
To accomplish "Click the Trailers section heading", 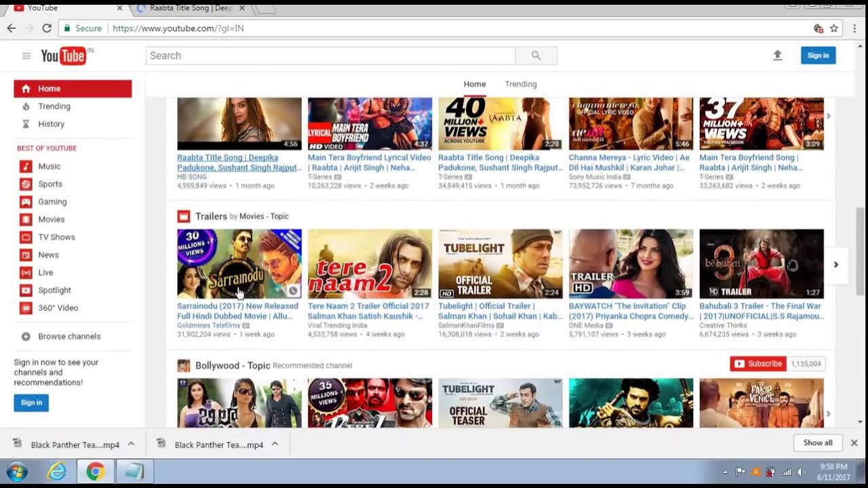I will coord(211,216).
